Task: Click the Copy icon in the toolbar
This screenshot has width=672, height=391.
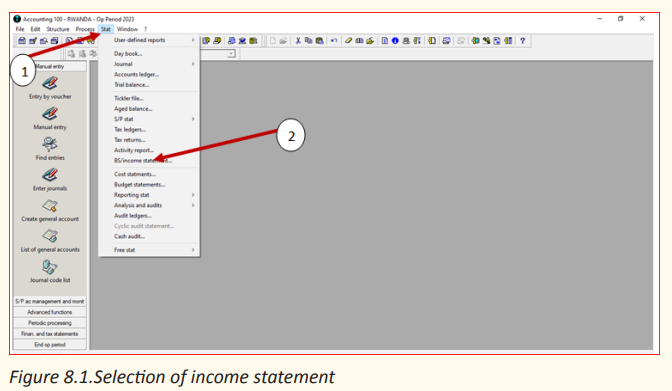Action: tap(309, 41)
